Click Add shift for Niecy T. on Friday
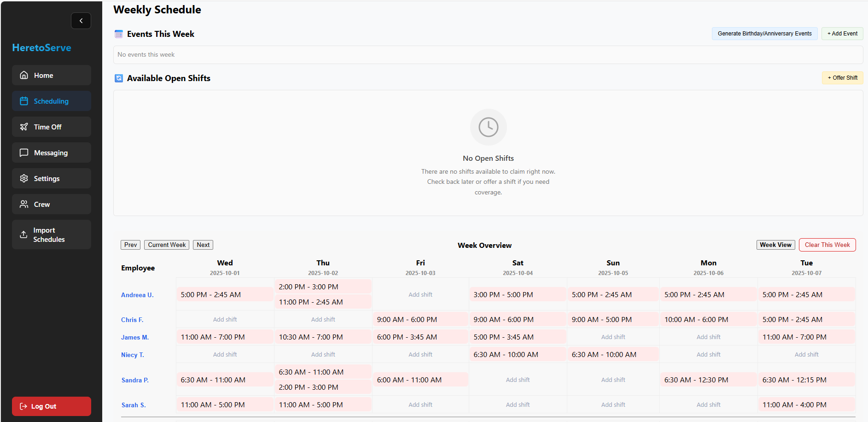Viewport: 868px width, 422px height. click(x=420, y=354)
